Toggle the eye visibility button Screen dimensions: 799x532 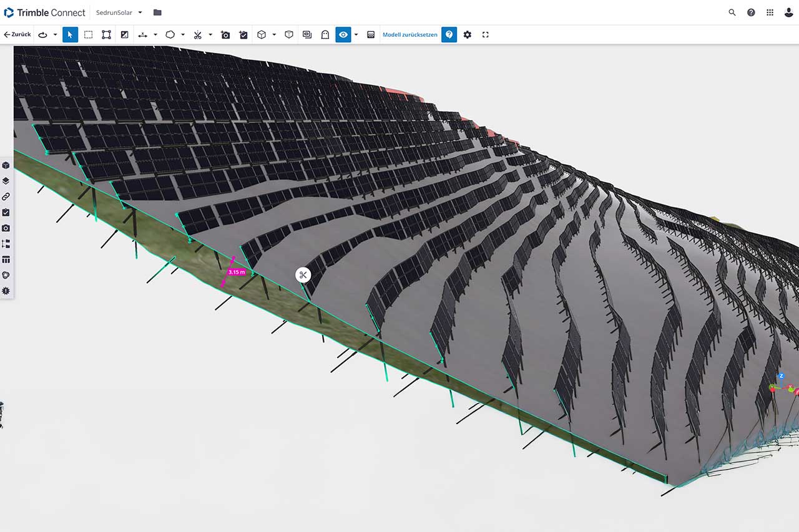[x=343, y=35]
